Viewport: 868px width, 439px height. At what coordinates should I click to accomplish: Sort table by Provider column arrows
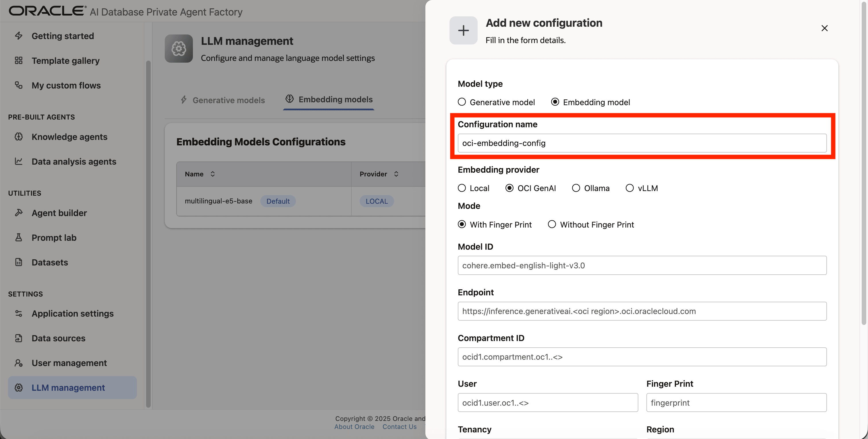[x=396, y=174]
